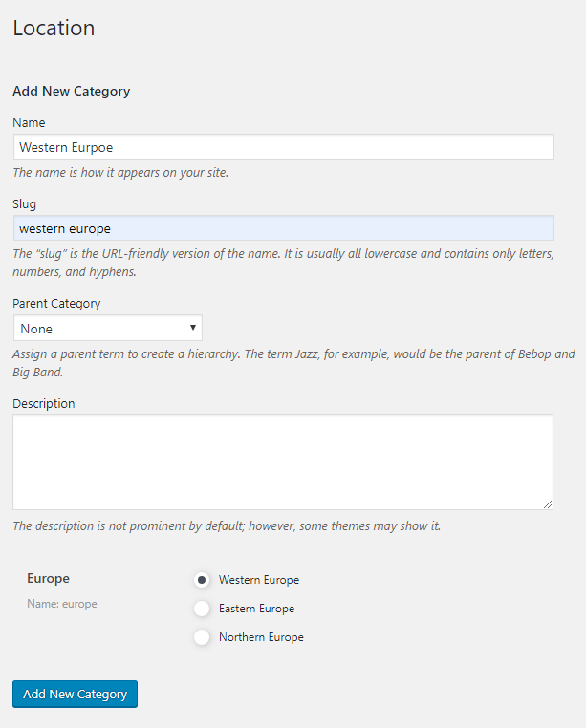The image size is (586, 728).
Task: Click inside the Description text area
Action: [283, 462]
